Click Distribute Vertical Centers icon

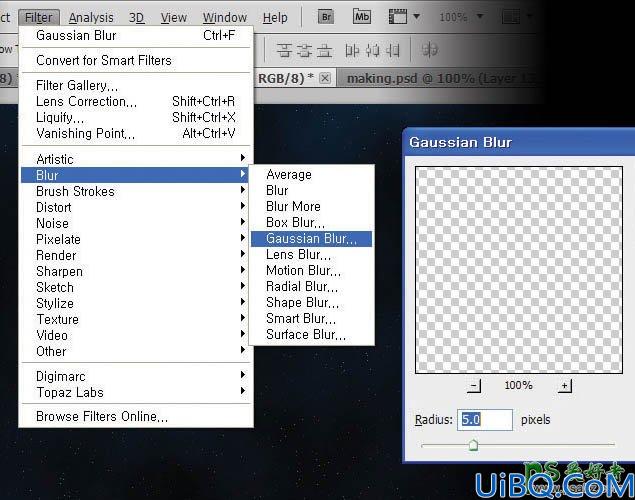click(304, 51)
